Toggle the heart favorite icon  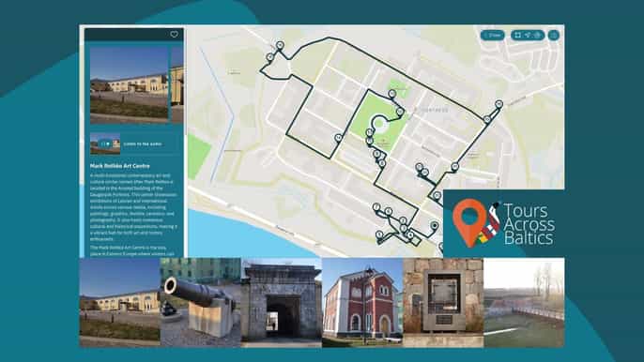point(175,35)
